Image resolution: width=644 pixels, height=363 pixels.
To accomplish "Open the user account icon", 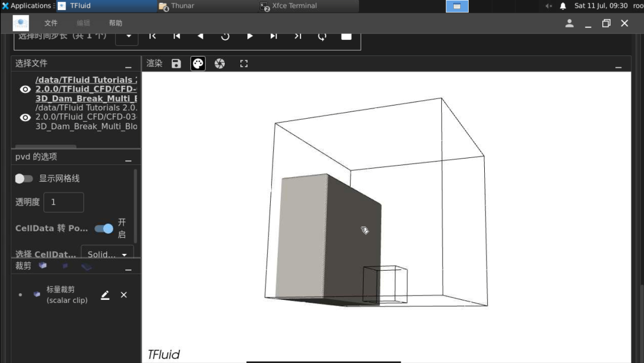I will [x=569, y=23].
